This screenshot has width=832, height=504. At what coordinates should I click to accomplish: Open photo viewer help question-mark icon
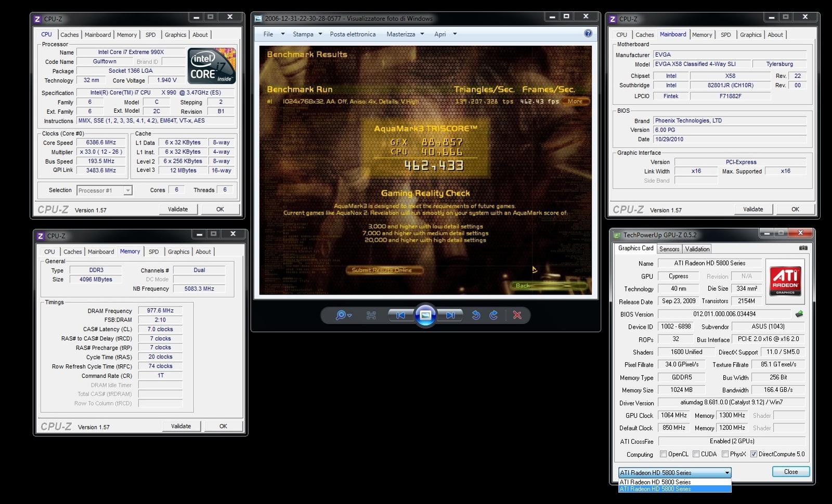click(x=588, y=33)
